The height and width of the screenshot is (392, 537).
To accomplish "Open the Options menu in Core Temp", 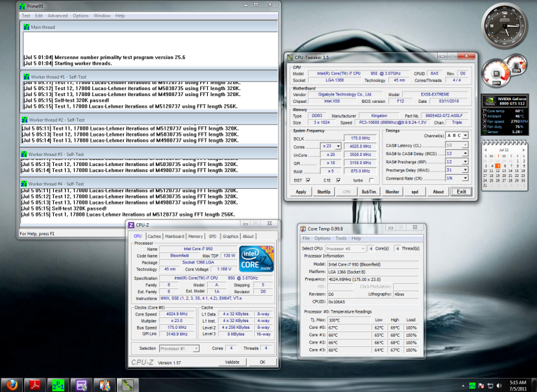I will [x=323, y=238].
